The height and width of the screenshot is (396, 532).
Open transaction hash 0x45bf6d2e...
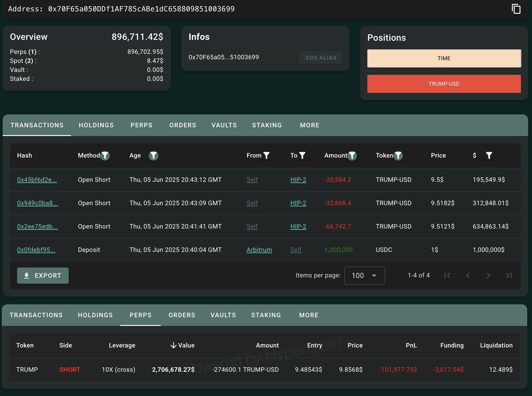37,180
